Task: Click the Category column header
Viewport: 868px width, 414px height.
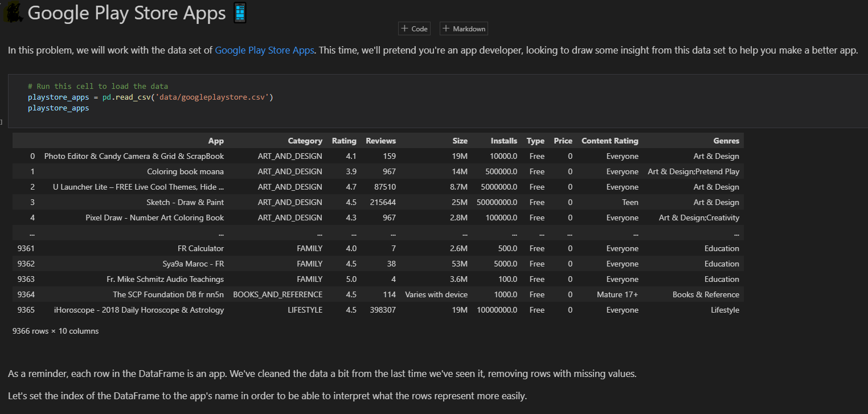Action: tap(305, 141)
